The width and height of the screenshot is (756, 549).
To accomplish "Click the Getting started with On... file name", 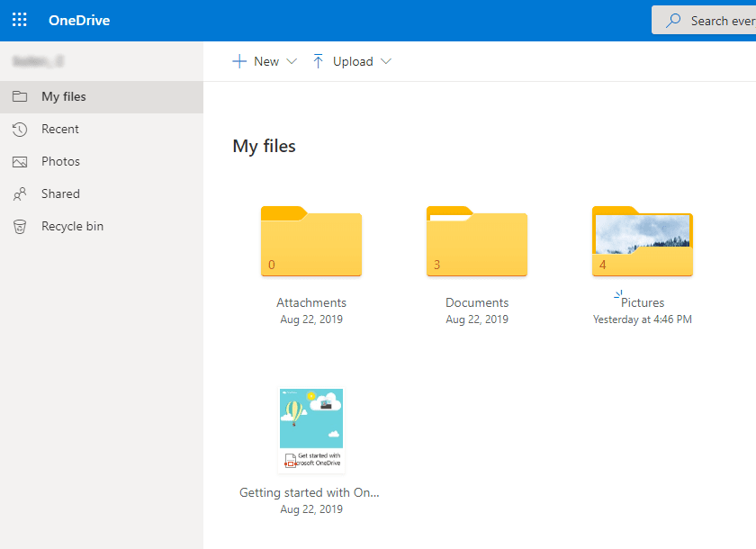I will click(310, 492).
